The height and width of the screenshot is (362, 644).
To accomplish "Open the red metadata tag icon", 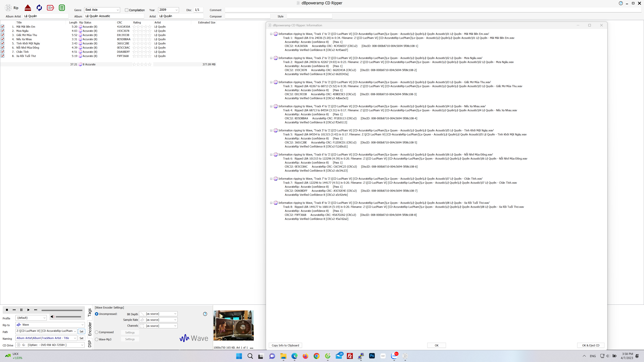I will point(50,8).
